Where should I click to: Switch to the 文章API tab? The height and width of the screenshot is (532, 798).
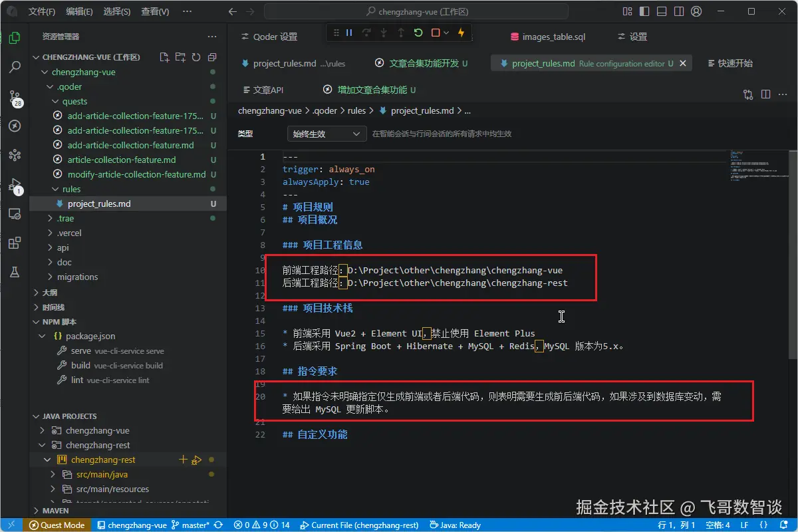(263, 90)
